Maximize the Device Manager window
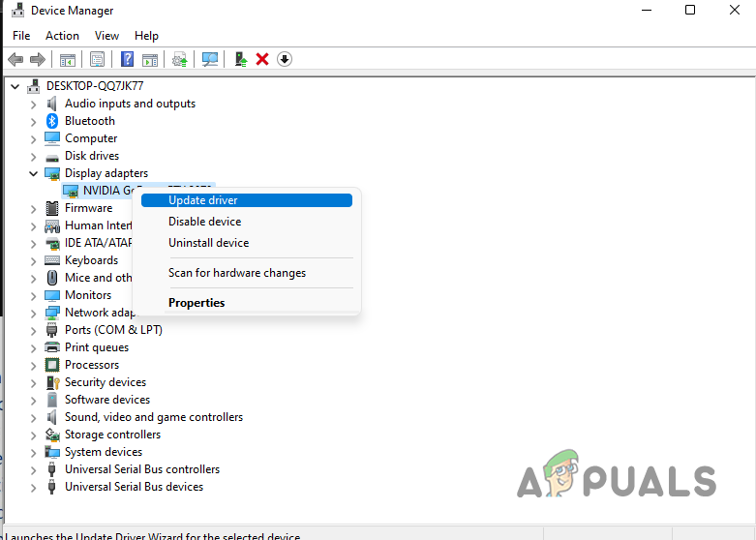The image size is (756, 540). pos(690,10)
